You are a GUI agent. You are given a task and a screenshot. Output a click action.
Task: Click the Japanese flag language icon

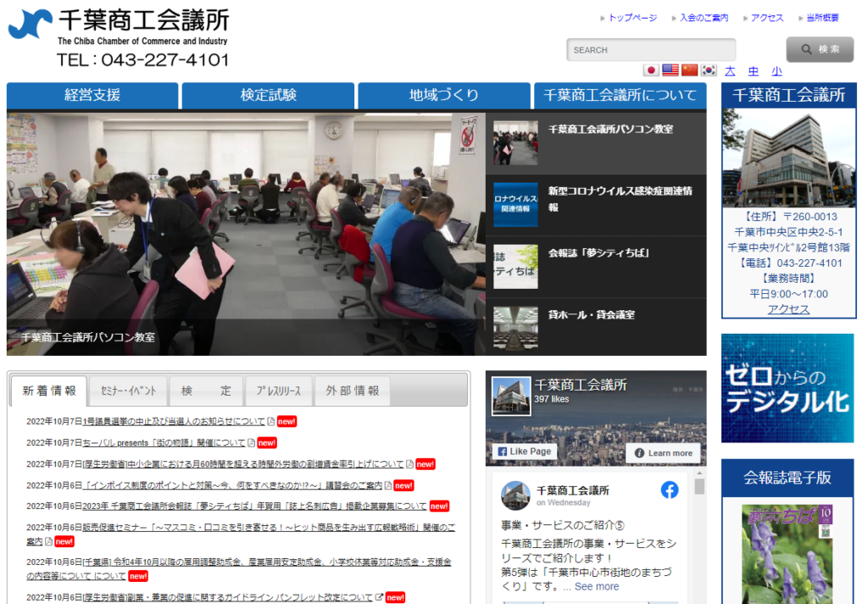click(x=651, y=70)
